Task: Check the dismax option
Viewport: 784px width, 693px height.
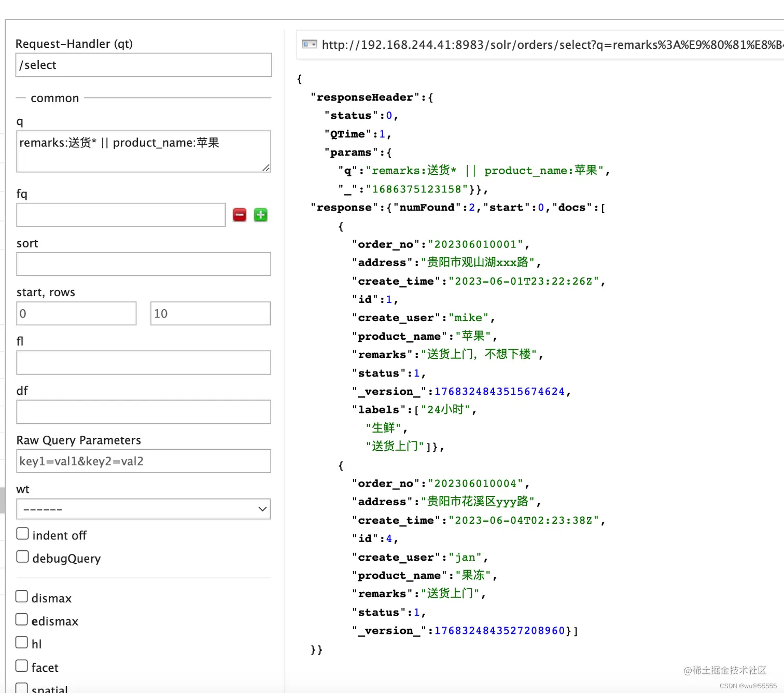Action: click(22, 597)
